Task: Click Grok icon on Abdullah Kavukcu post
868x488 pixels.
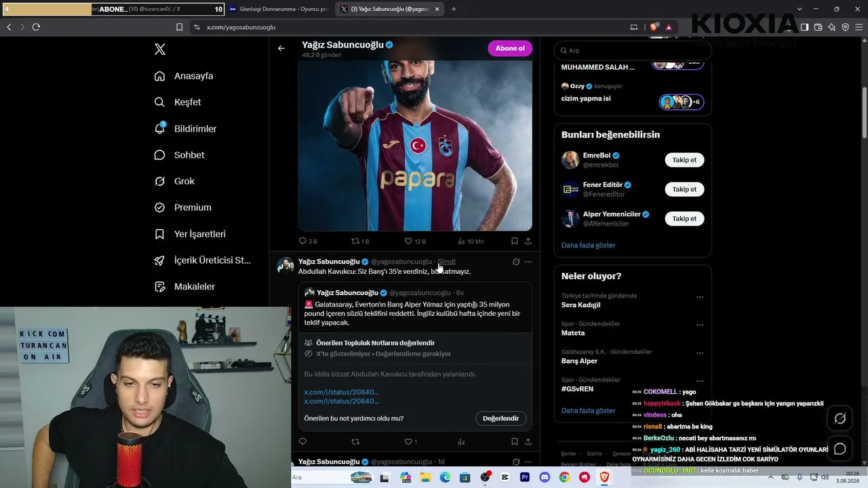Action: click(516, 262)
